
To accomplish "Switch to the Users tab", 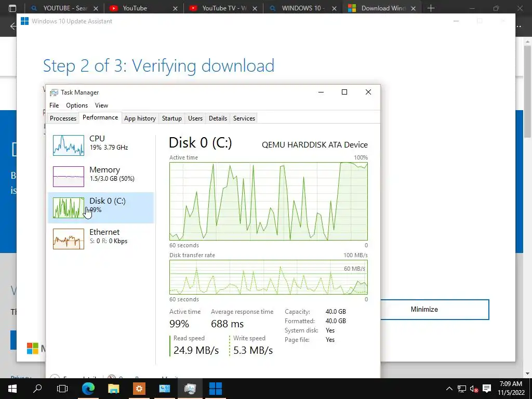I will point(195,118).
